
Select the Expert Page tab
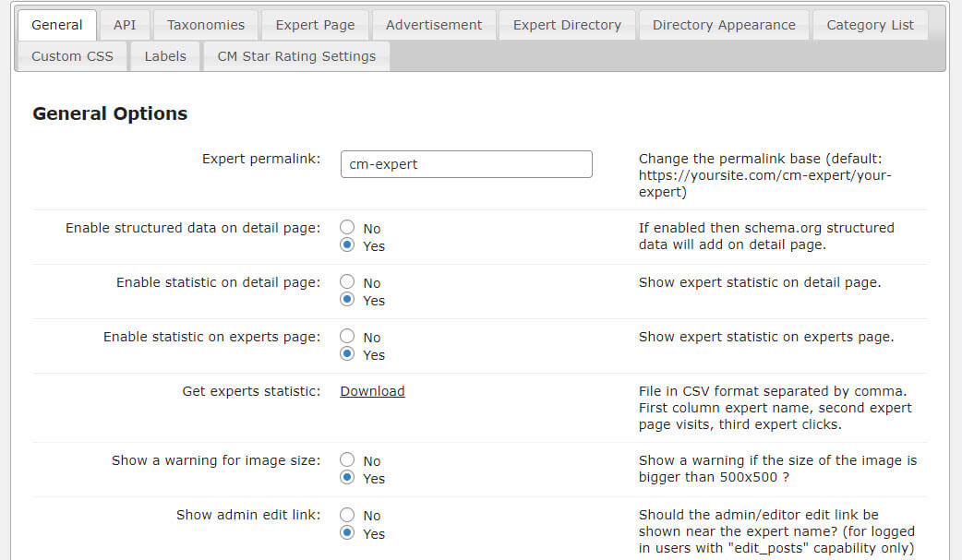[x=315, y=26]
